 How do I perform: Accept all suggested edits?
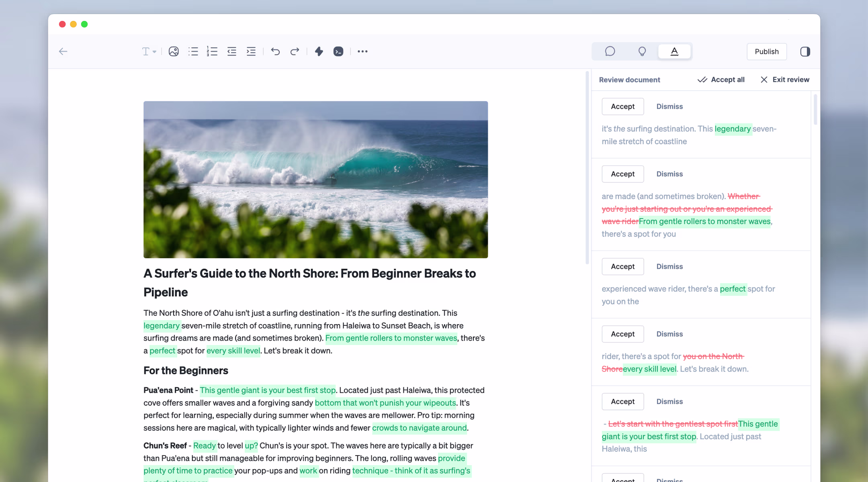(x=721, y=80)
